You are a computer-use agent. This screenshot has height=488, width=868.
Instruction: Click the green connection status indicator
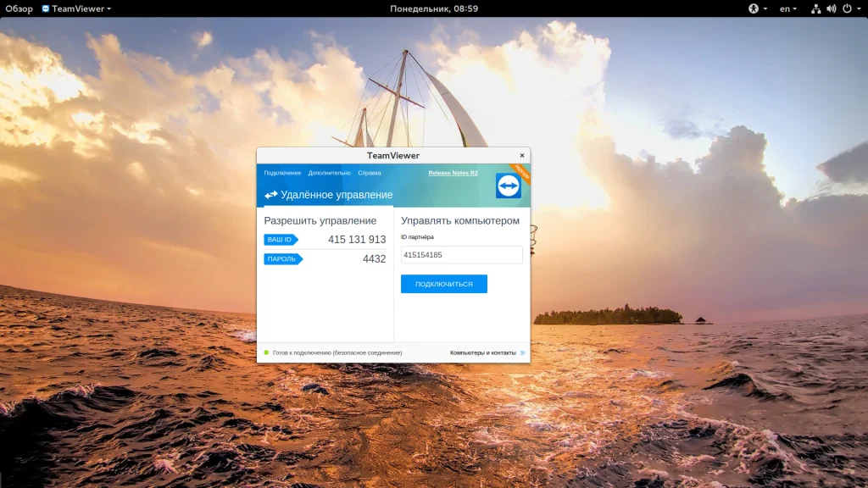[x=266, y=352]
